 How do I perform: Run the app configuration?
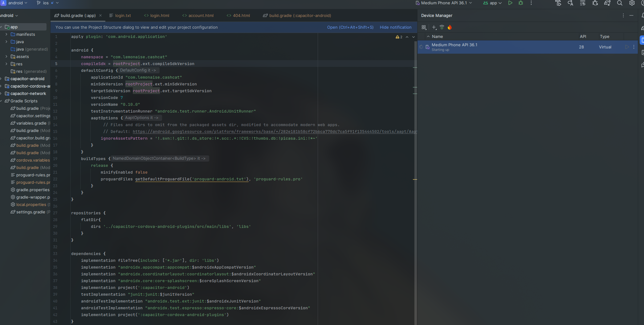(510, 3)
